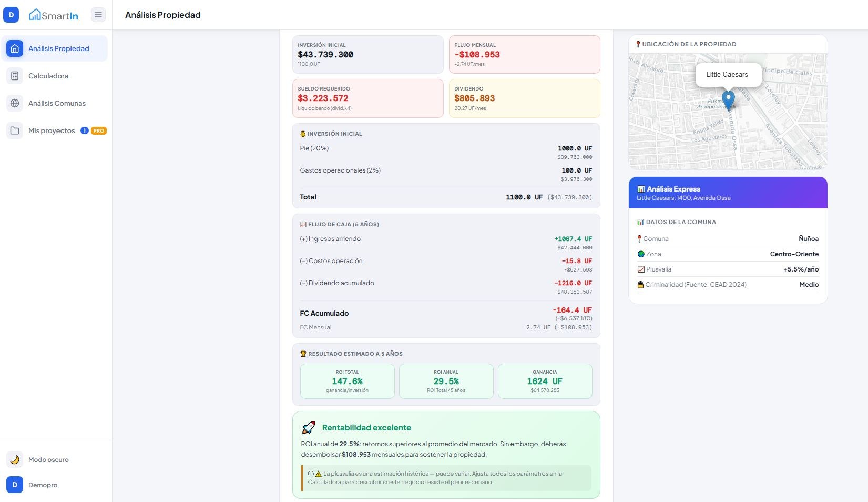The width and height of the screenshot is (868, 502).
Task: Open the Demopro user profile
Action: (55, 485)
